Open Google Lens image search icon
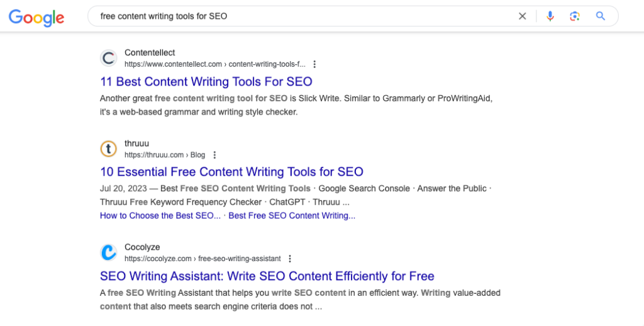The height and width of the screenshot is (326, 644). tap(575, 16)
